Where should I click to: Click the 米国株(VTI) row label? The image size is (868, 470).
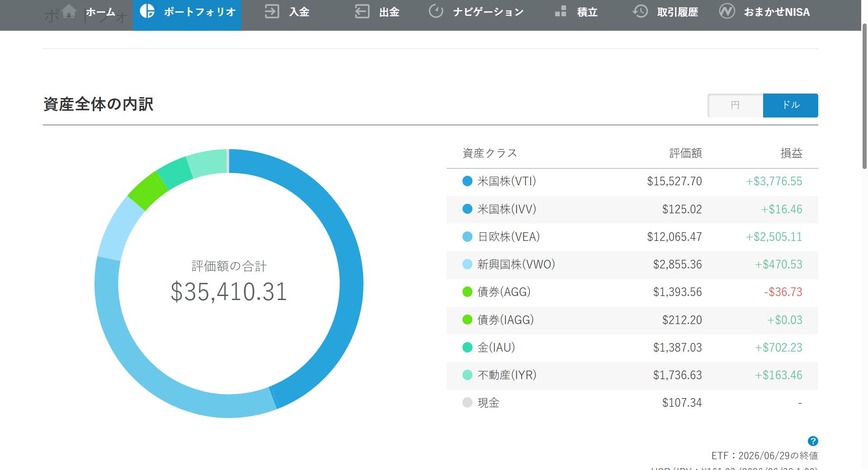coord(507,181)
